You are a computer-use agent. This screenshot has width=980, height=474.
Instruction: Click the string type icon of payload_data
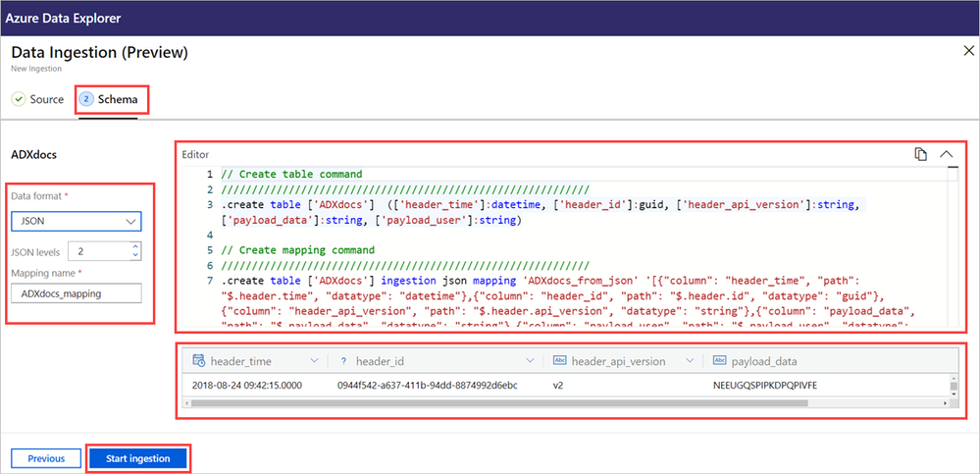(720, 361)
